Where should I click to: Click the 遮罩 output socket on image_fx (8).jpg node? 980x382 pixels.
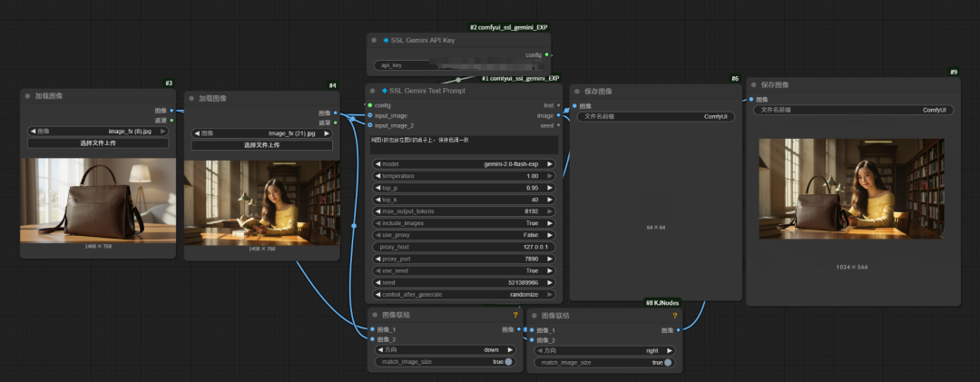pyautogui.click(x=171, y=120)
